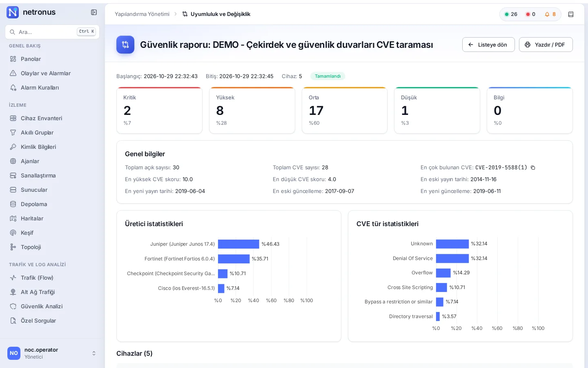Screen dimensions: 588x368
Task: Select the Düşük severity card
Action: [x=437, y=110]
